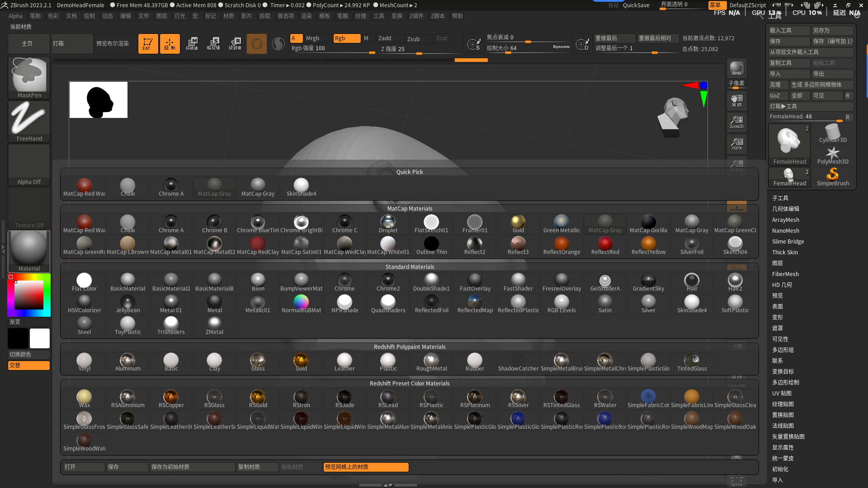Click 预览网格上的材质 at the bottom

point(365,467)
